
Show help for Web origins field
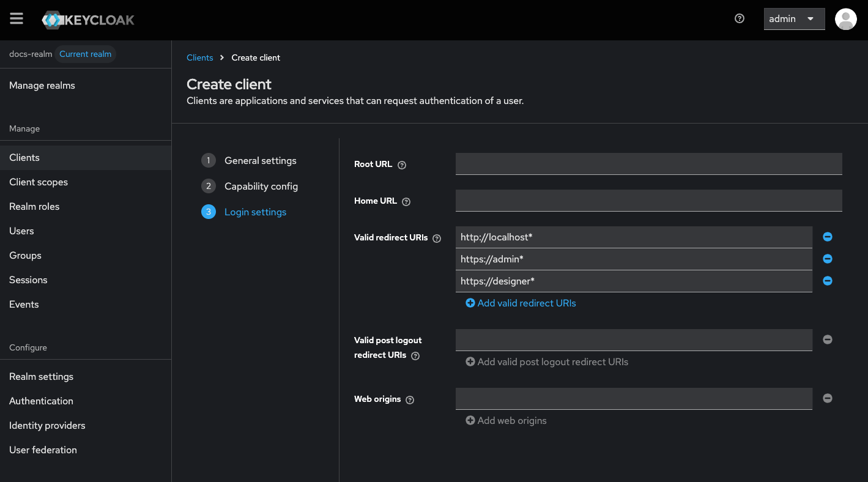point(410,400)
